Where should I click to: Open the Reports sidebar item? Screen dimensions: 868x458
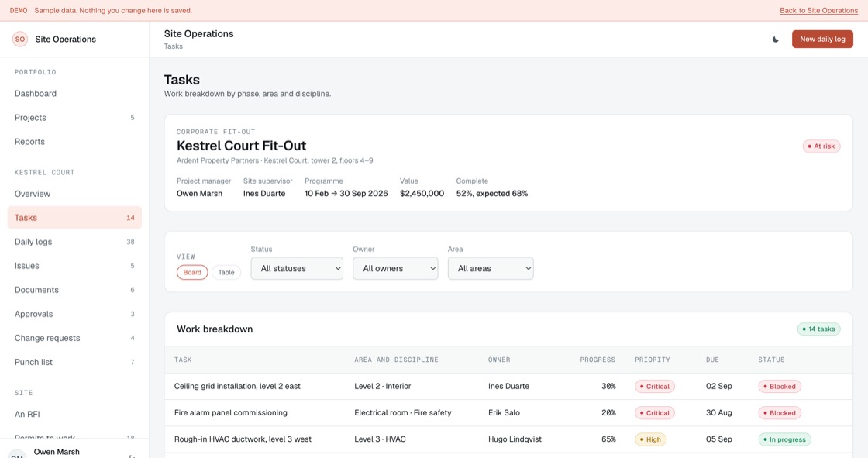coord(74,142)
